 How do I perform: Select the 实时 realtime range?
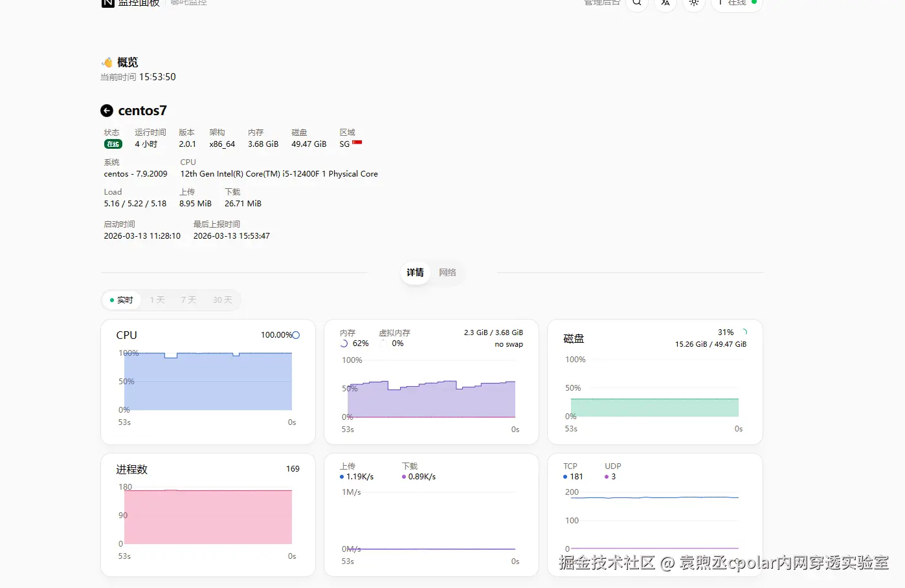point(122,300)
